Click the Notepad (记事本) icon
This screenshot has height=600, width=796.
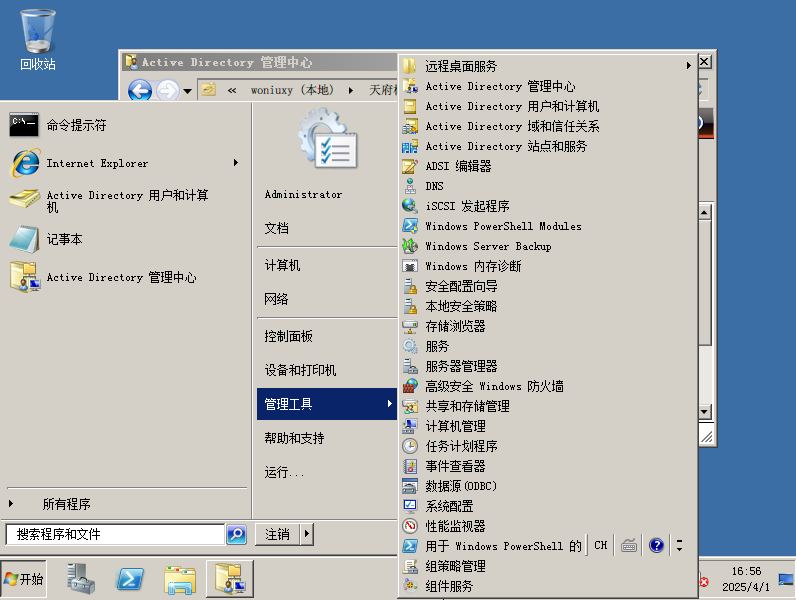click(24, 239)
